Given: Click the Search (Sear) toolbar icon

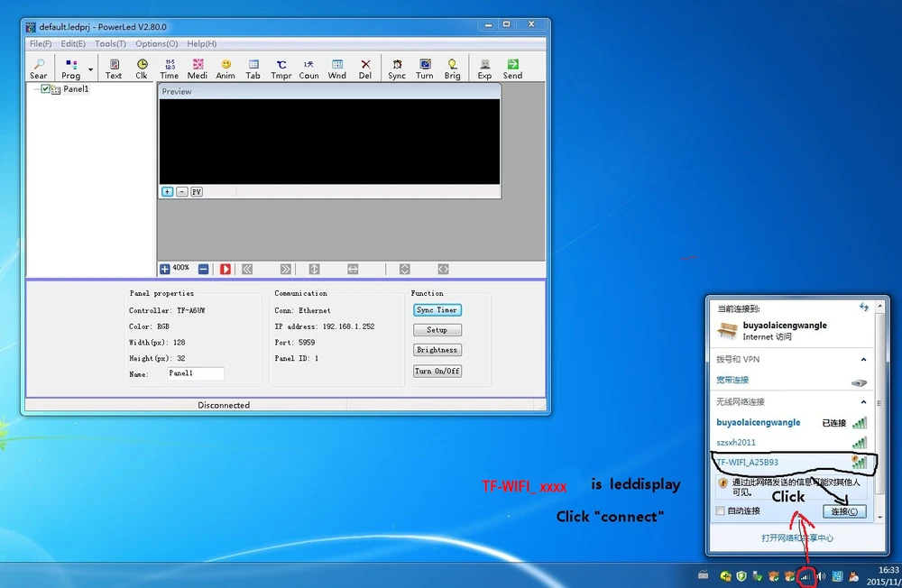Looking at the screenshot, I should point(39,69).
